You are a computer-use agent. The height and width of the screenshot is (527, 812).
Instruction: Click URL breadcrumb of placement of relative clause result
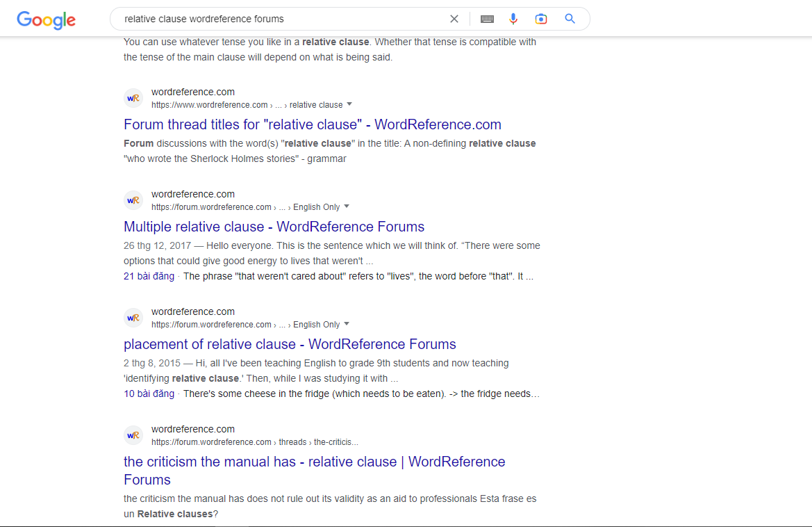tap(245, 325)
